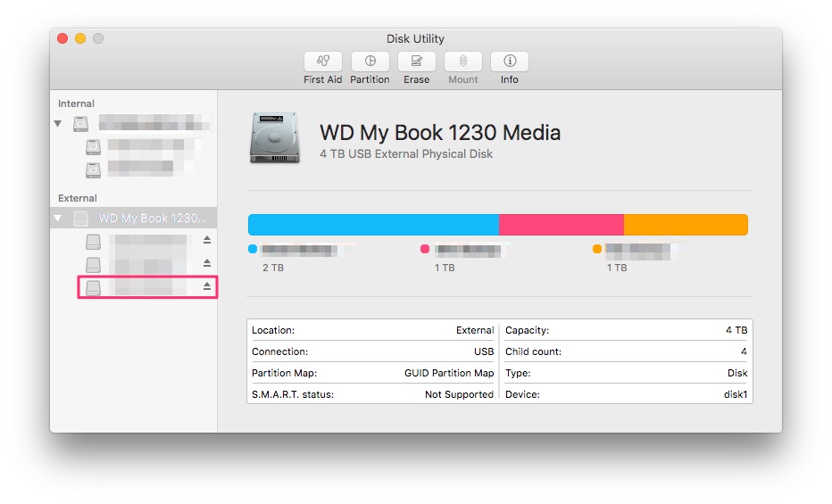The image size is (832, 504).
Task: Click the 'Not Supported' S.M.A.R.T. value
Action: tap(459, 394)
